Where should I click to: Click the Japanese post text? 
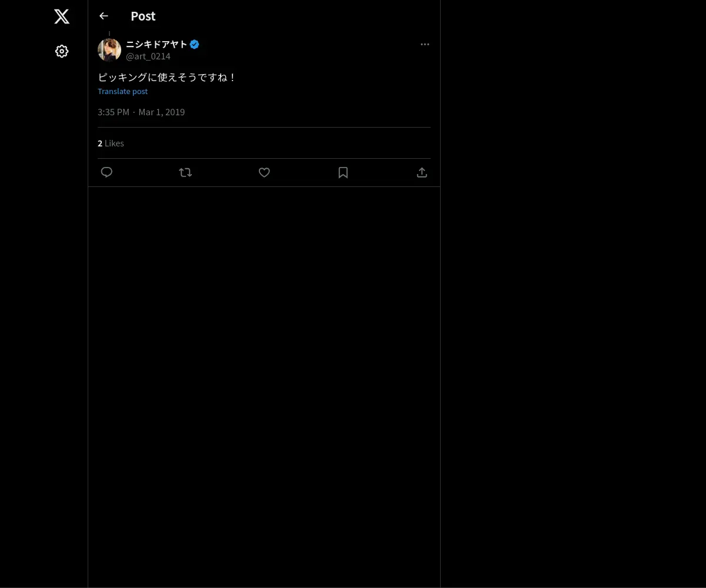(x=167, y=77)
